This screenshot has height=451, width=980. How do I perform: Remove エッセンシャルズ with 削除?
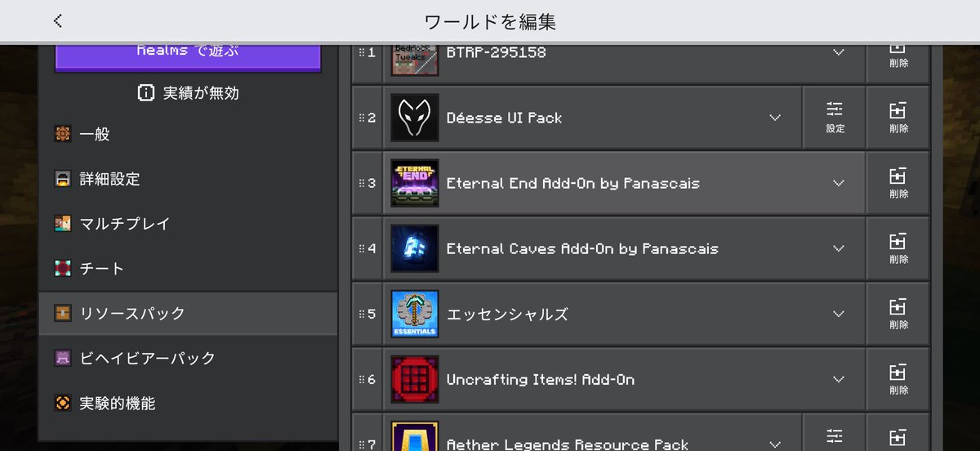point(898,314)
